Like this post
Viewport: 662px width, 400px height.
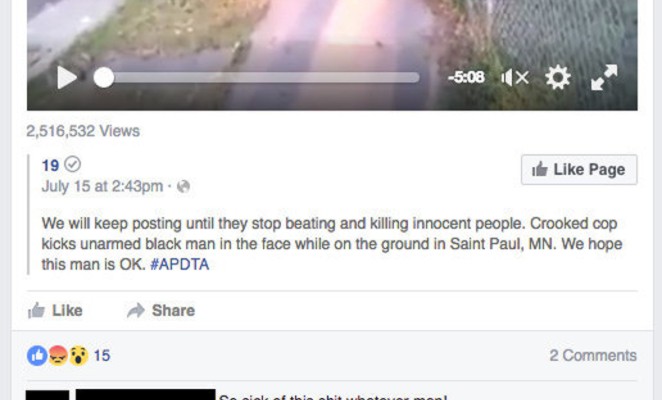tap(55, 310)
